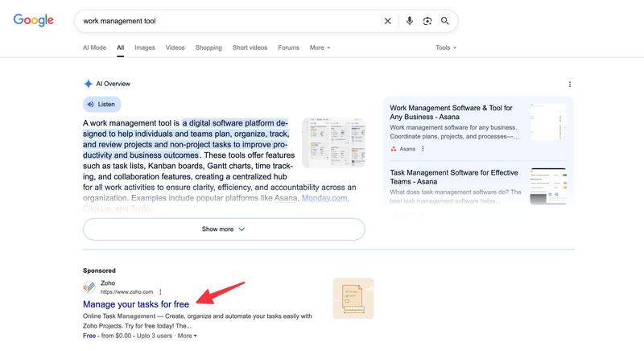Screen dimensions: 644x351
Task: Open the Short videos tab
Action: click(250, 47)
